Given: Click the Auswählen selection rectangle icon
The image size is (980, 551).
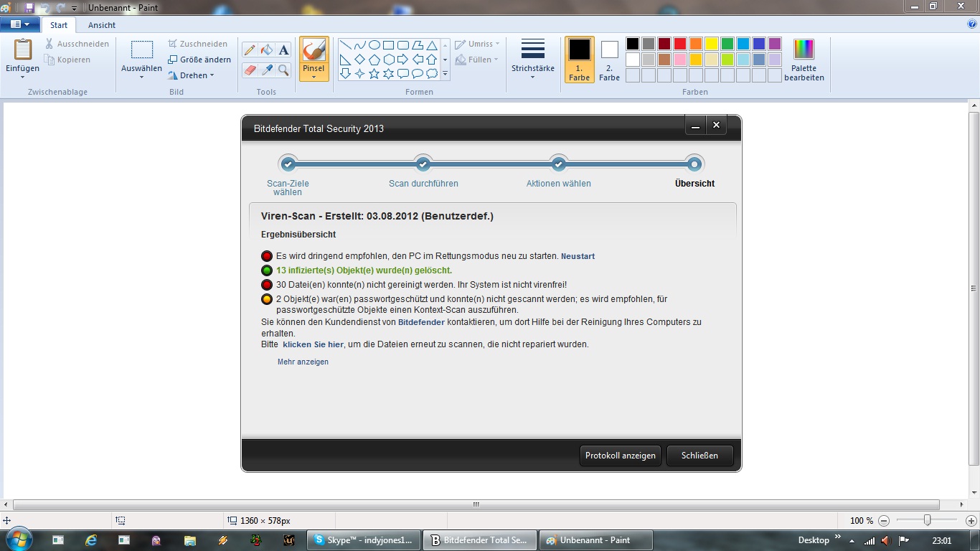Looking at the screenshot, I should (142, 50).
